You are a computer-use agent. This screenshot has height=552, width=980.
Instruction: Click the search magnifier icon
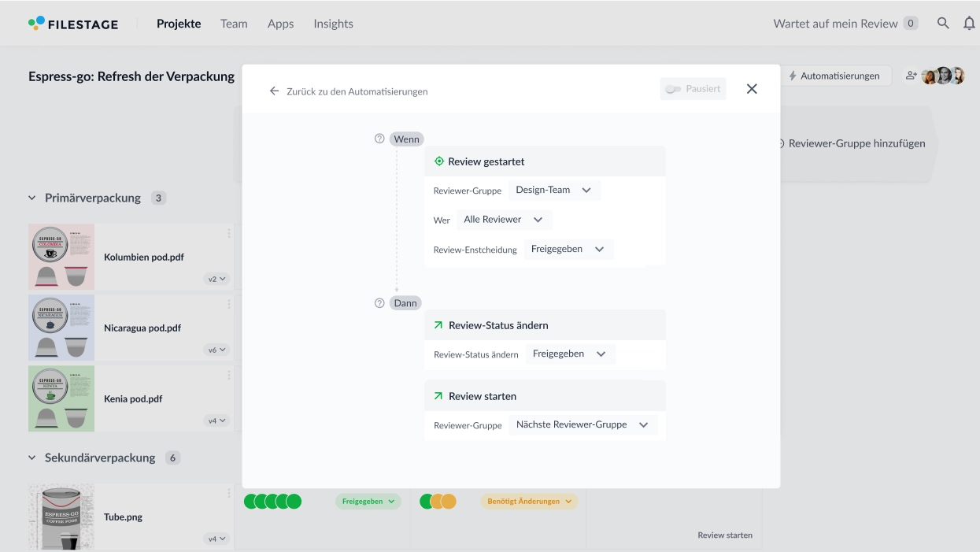pyautogui.click(x=943, y=24)
